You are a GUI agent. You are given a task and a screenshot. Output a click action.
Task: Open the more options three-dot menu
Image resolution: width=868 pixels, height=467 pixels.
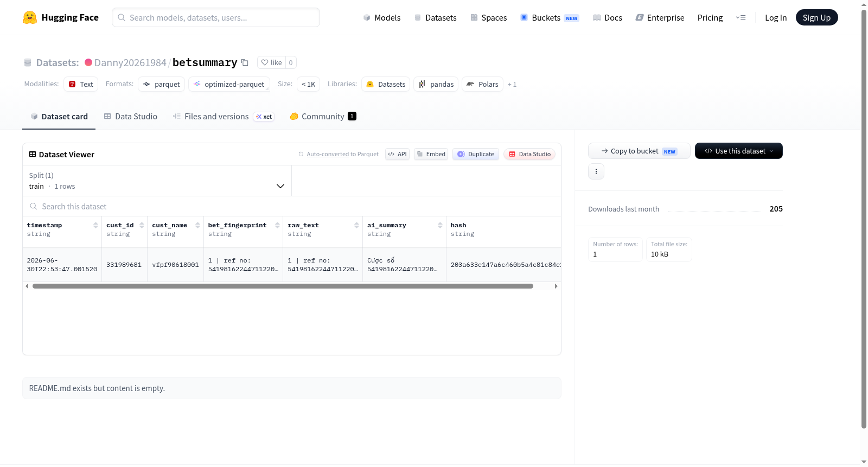pyautogui.click(x=596, y=171)
